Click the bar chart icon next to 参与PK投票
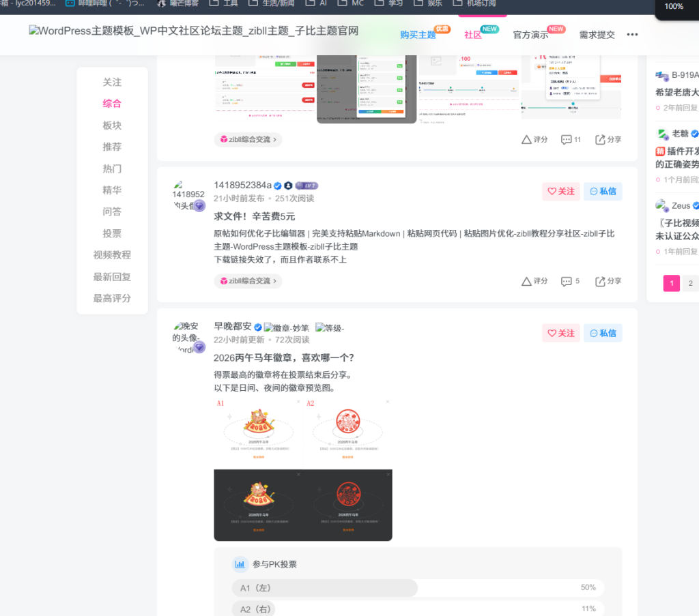699x616 pixels. coord(240,564)
